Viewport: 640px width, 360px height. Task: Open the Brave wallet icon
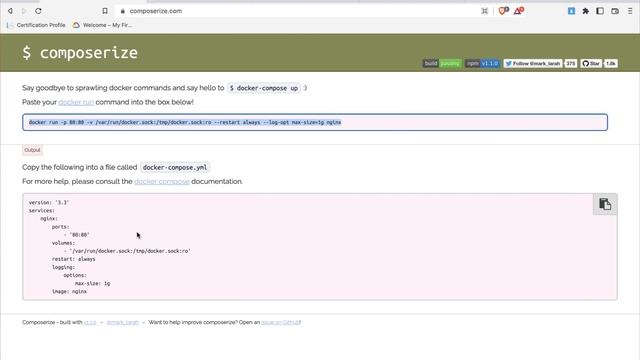tap(615, 11)
